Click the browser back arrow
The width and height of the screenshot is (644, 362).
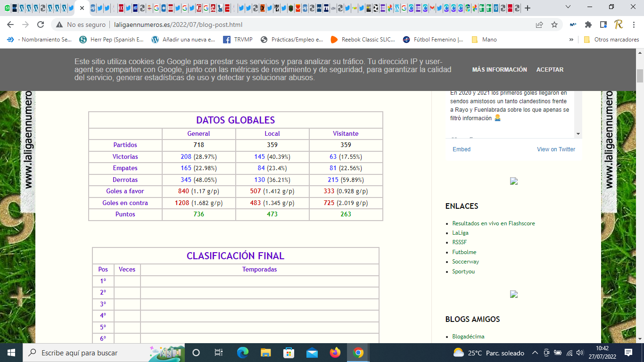(10, 25)
